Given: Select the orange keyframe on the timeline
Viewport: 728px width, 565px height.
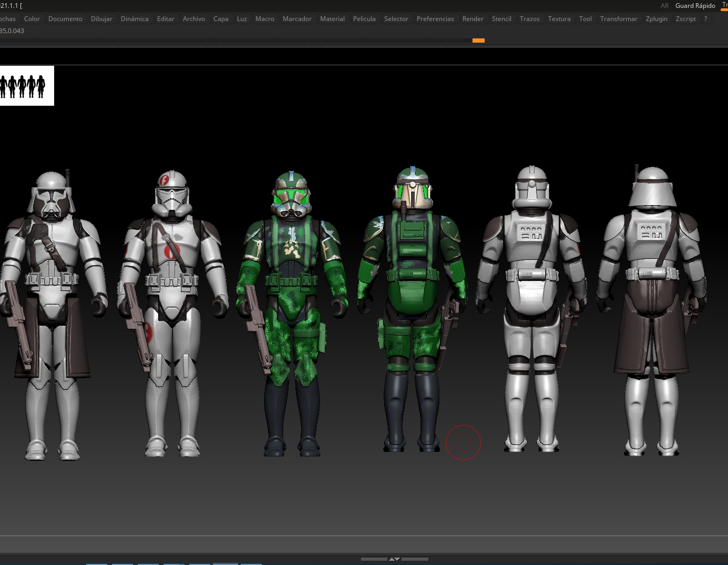Looking at the screenshot, I should click(x=478, y=40).
